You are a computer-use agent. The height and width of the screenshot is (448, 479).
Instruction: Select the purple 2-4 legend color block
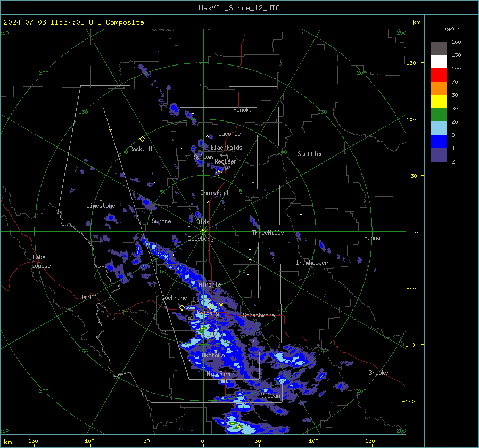(x=439, y=155)
